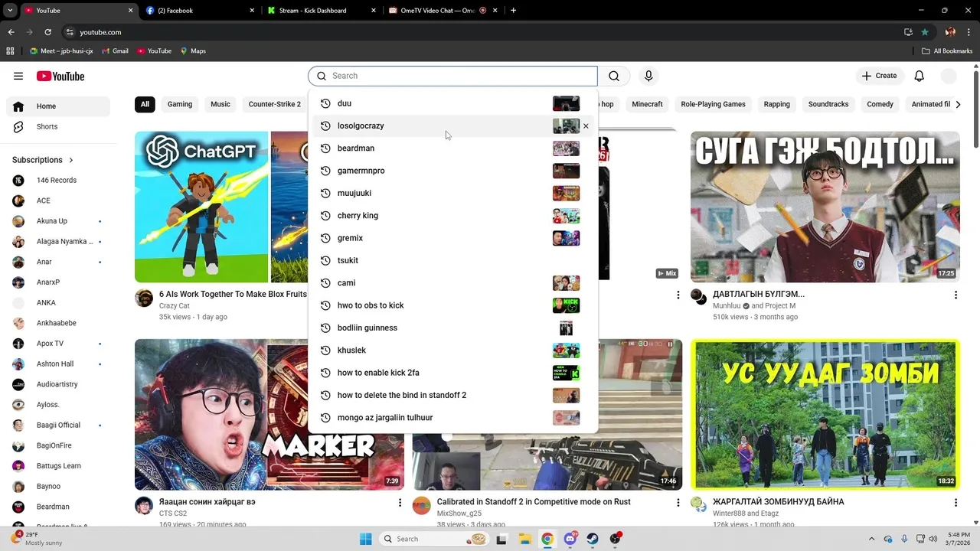Open Ashton Hall subscription channel
Screen dimensions: 980x551
click(x=58, y=364)
